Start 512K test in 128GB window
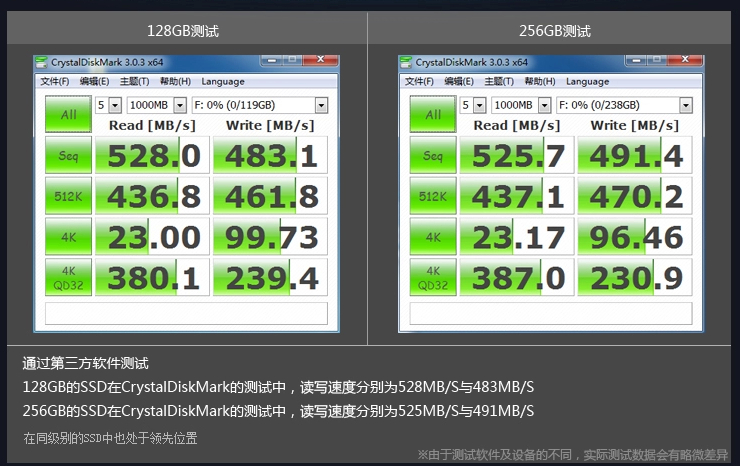Screen dimensions: 740x466 68,196
